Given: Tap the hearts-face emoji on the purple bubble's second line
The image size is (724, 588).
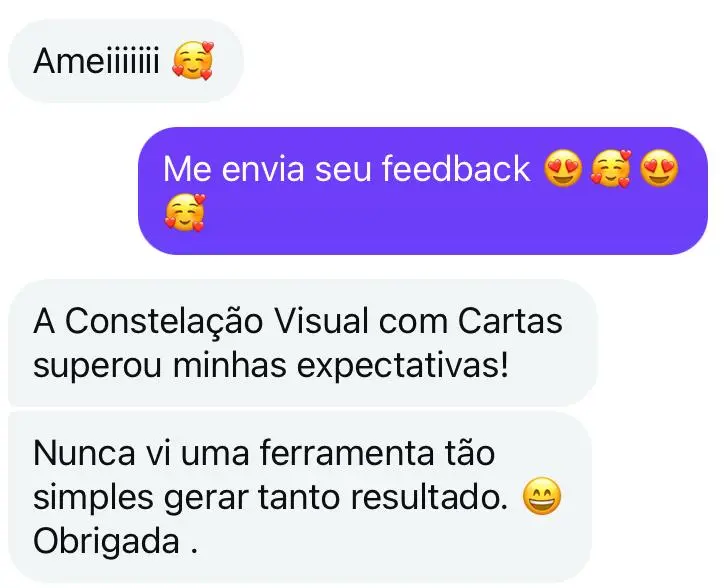Looking at the screenshot, I should 185,212.
